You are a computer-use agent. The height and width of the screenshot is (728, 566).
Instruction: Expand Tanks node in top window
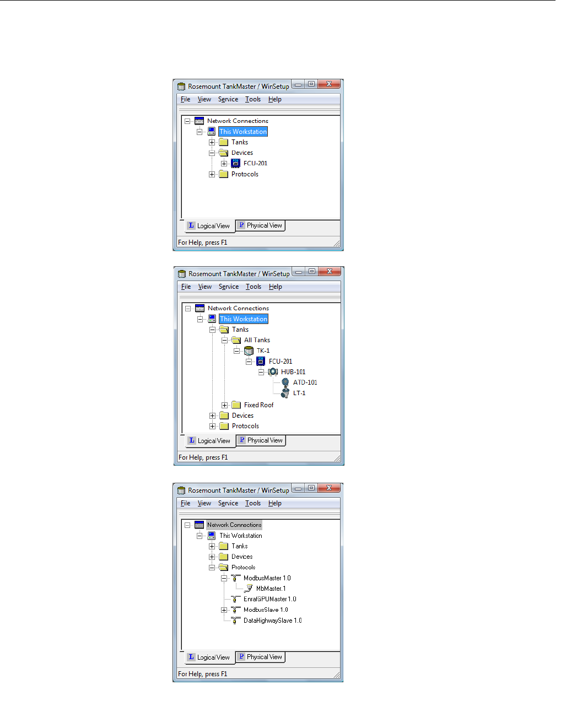[x=212, y=142]
